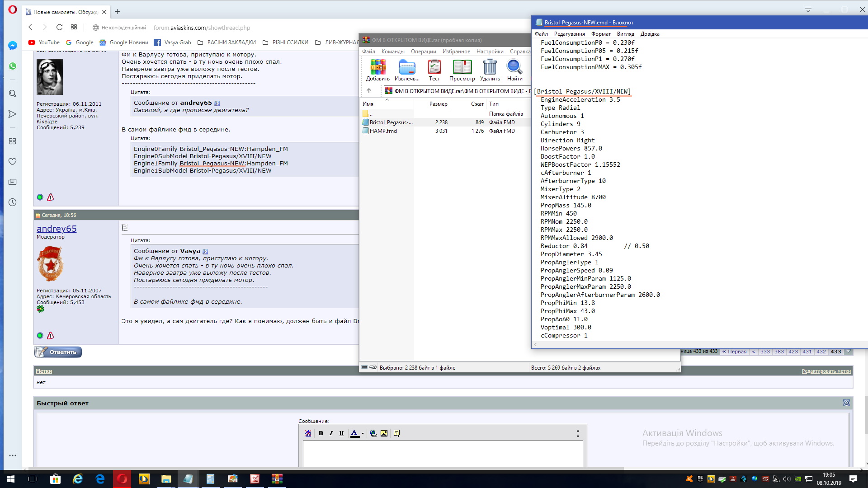Click the font color swatch A
Image resolution: width=868 pixels, height=488 pixels.
point(355,433)
